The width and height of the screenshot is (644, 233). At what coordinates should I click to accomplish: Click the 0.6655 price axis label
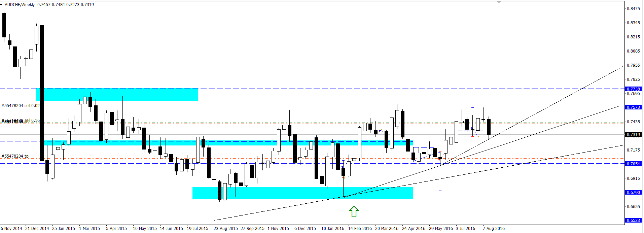pyautogui.click(x=633, y=207)
